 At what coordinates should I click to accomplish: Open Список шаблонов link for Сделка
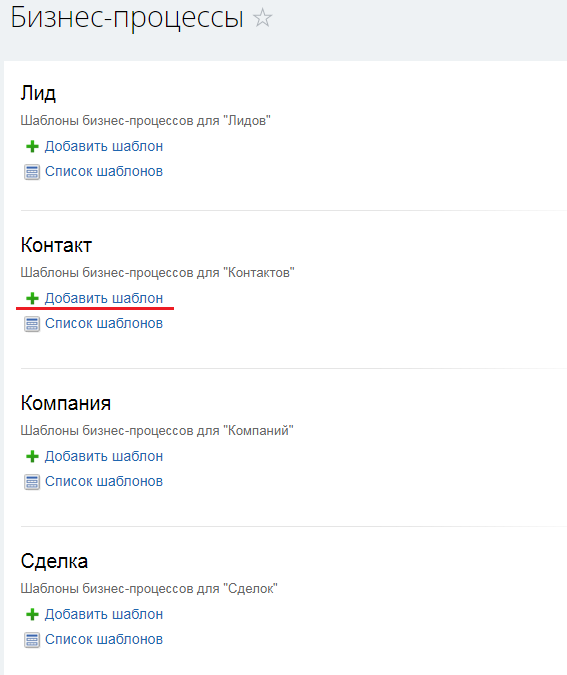click(x=104, y=639)
